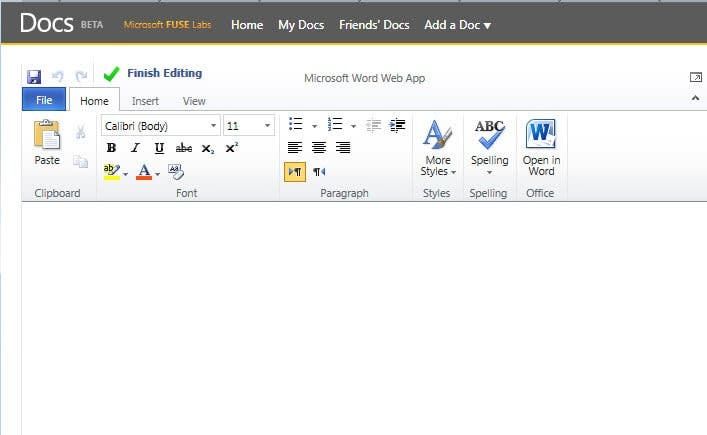Click Finish Editing with green checkmark
The image size is (707, 435).
tap(153, 73)
